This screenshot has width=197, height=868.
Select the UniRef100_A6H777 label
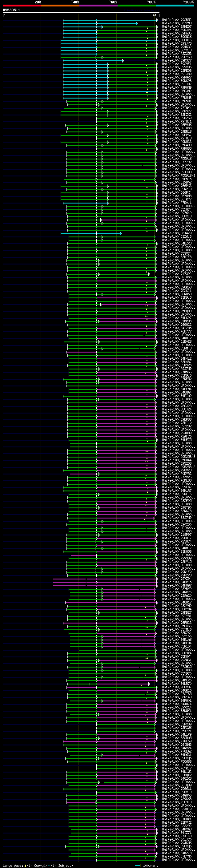click(177, 332)
